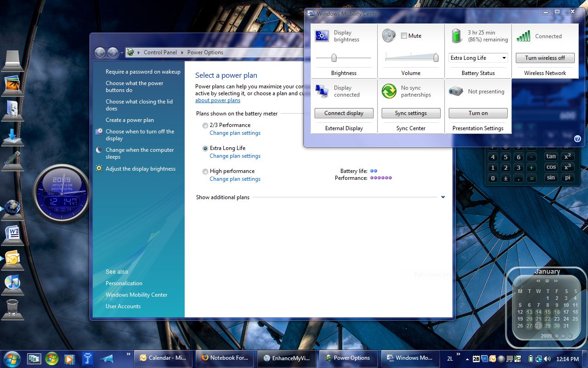
Task: Click the projector presentation icon
Action: 456,91
